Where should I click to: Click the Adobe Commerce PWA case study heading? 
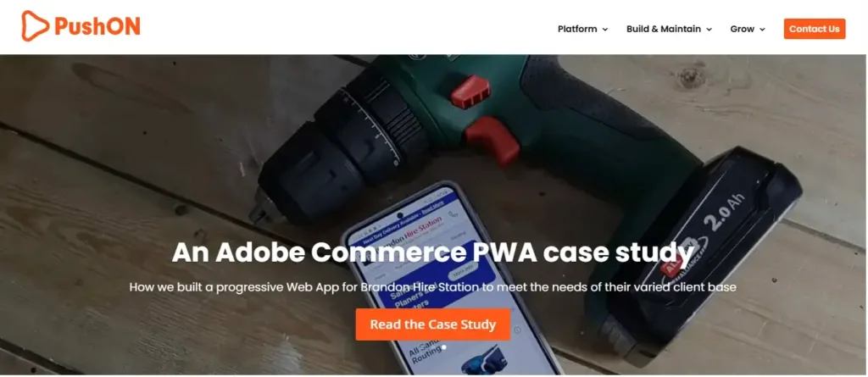pos(433,252)
